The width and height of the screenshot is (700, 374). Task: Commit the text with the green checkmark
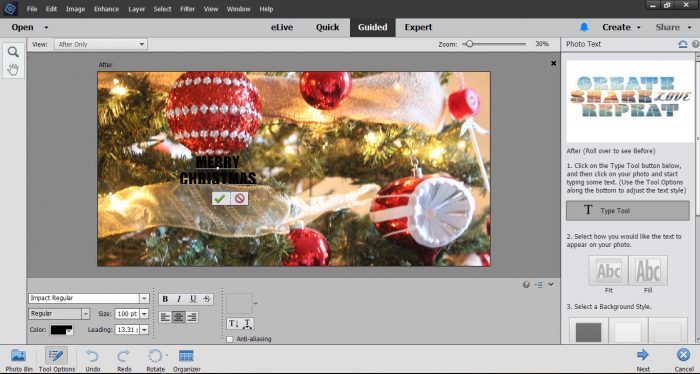[221, 199]
